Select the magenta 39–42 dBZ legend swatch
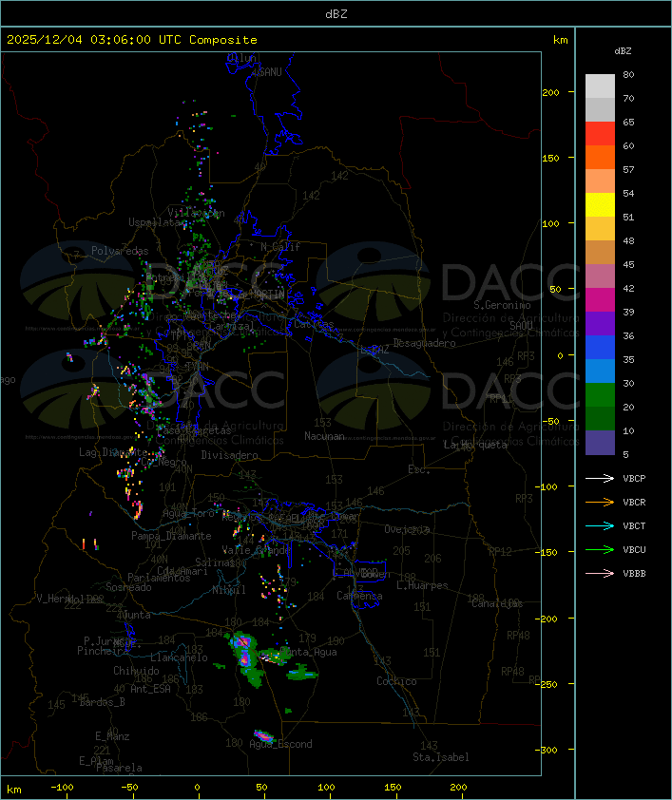Screen dimensions: 672x800 coord(600,300)
